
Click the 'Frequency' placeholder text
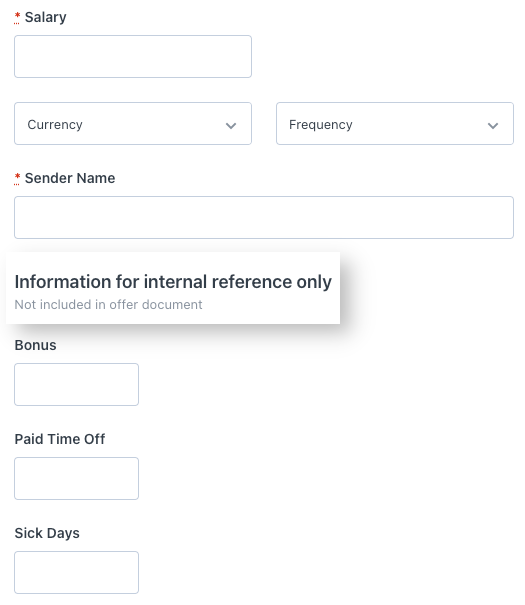(x=321, y=125)
